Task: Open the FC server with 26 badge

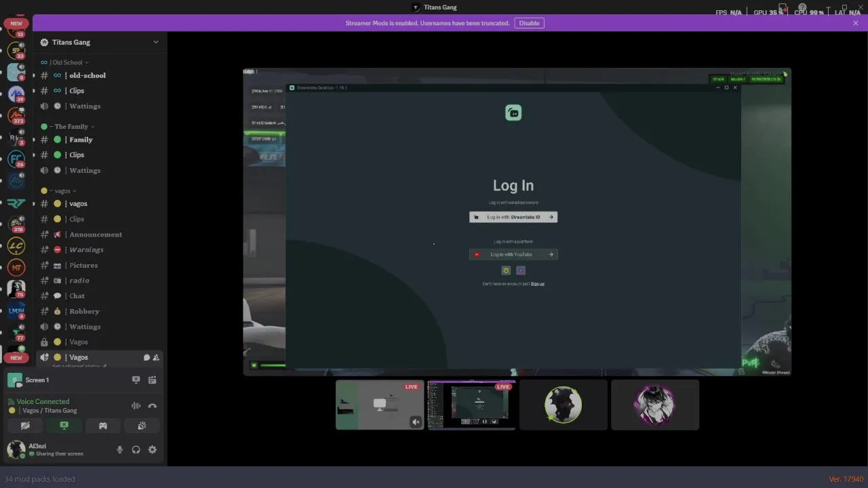Action: 16,159
